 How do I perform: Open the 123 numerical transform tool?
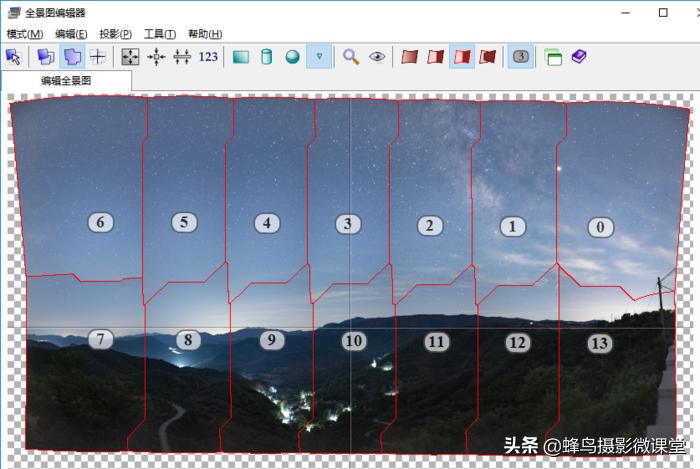coord(208,57)
